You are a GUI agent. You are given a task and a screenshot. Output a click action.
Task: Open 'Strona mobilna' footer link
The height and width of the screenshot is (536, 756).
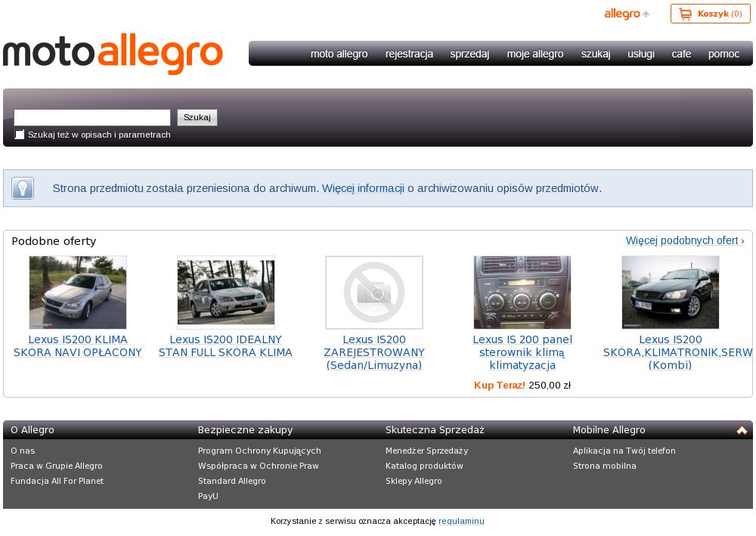click(x=605, y=466)
